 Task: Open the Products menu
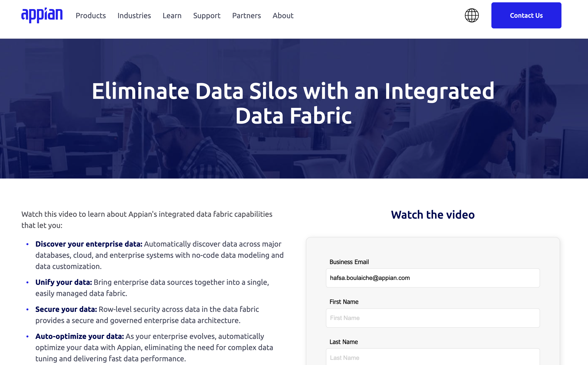[91, 15]
